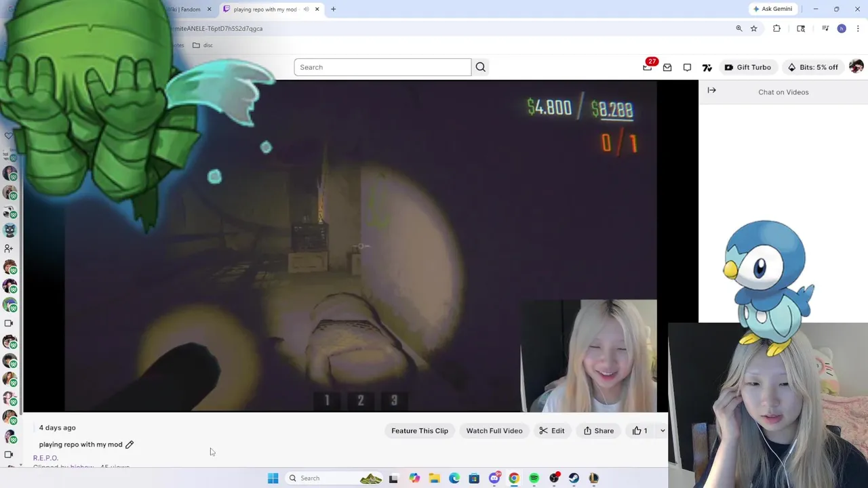
Task: Open OBS Studio from the taskbar
Action: pyautogui.click(x=554, y=478)
